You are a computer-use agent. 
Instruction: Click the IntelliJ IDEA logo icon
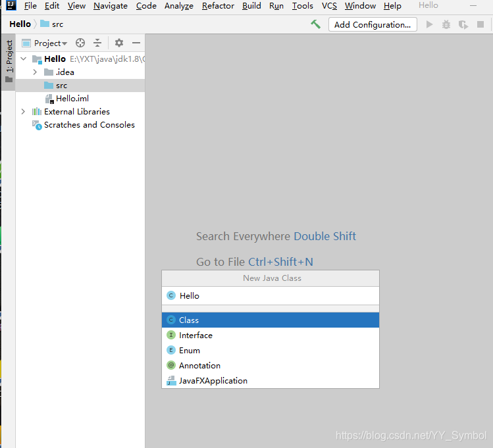click(x=11, y=5)
